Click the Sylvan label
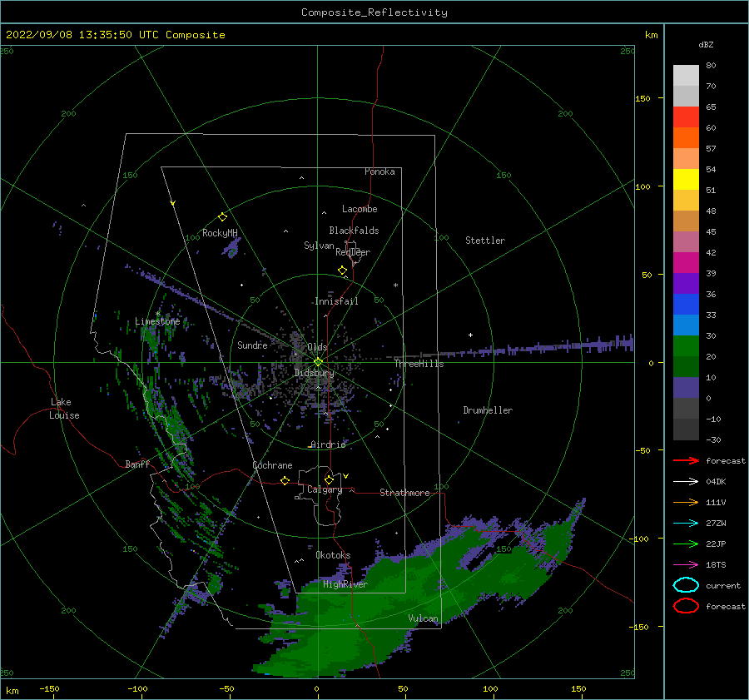The height and width of the screenshot is (700, 749). pos(319,246)
